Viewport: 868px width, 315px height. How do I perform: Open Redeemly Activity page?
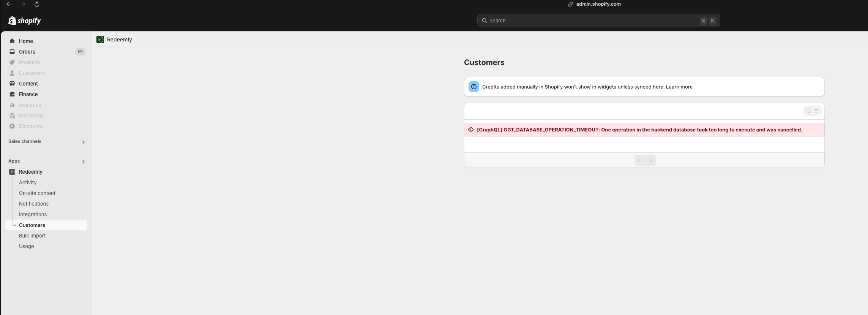click(x=28, y=182)
